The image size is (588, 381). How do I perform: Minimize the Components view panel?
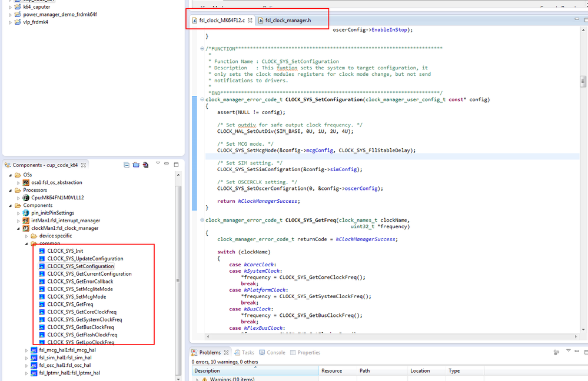pyautogui.click(x=167, y=163)
